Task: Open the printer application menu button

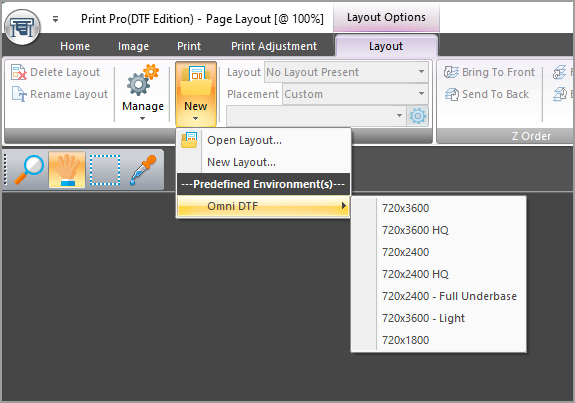Action: pos(22,28)
